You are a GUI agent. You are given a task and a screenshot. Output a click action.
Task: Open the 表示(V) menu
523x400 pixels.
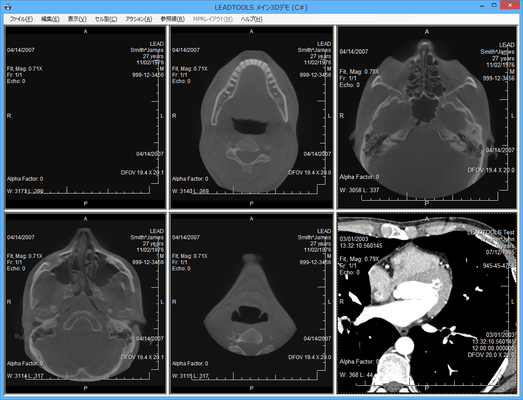(x=77, y=19)
